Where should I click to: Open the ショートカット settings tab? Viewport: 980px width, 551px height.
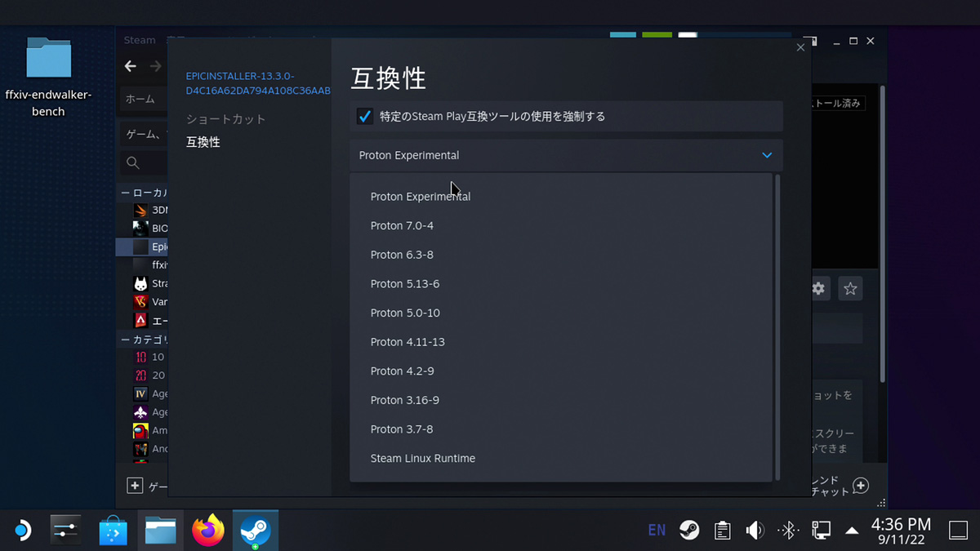226,119
